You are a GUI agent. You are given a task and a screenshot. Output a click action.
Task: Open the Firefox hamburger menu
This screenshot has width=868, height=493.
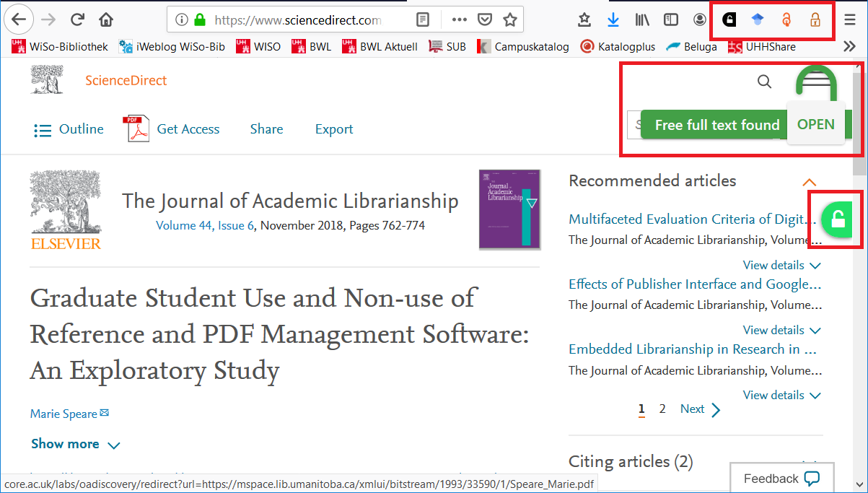(x=850, y=19)
